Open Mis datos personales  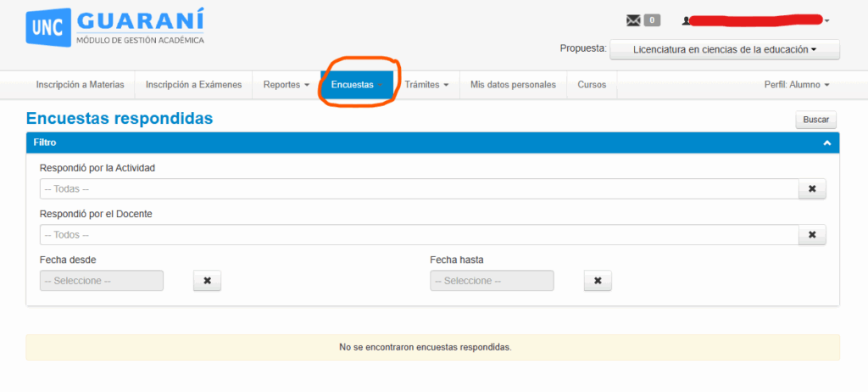click(513, 85)
